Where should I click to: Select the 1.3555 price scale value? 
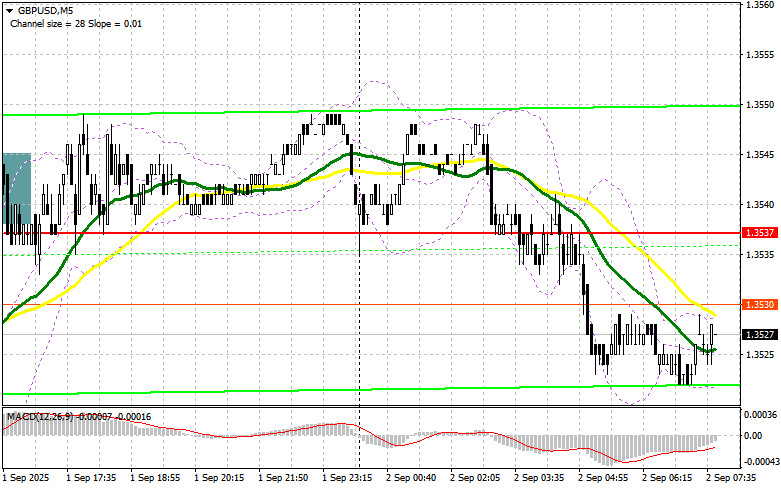pos(760,55)
